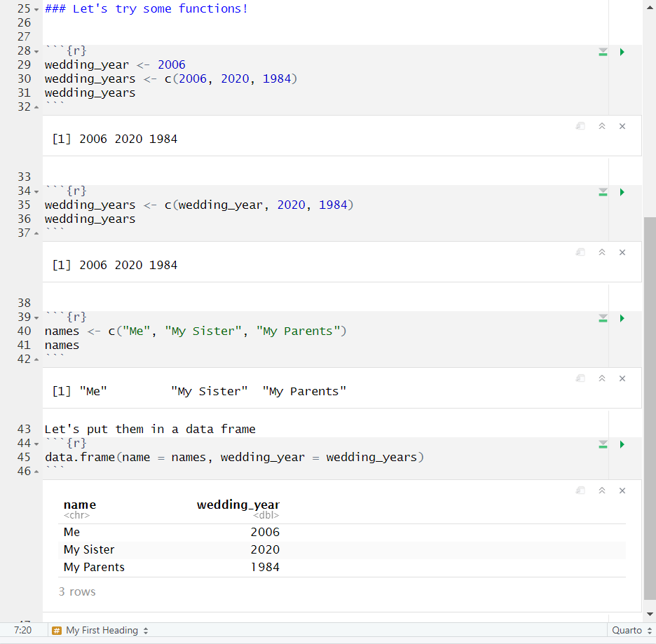The image size is (656, 644).
Task: Run all chunks above the data.frame chunk
Action: point(603,444)
